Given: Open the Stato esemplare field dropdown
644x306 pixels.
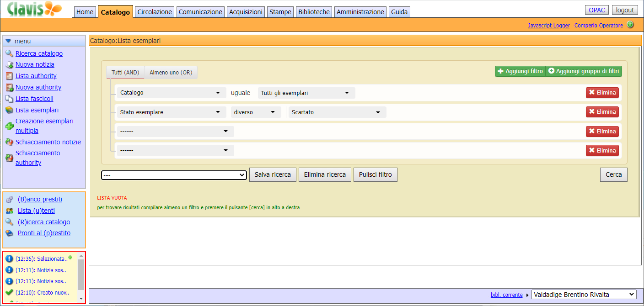Looking at the screenshot, I should pyautogui.click(x=171, y=112).
